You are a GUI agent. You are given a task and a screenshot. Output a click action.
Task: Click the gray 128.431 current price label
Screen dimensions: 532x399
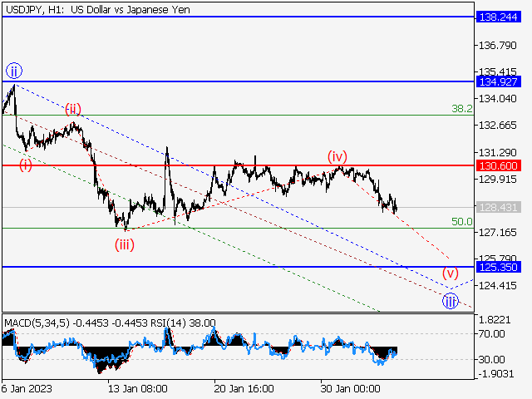coord(498,207)
